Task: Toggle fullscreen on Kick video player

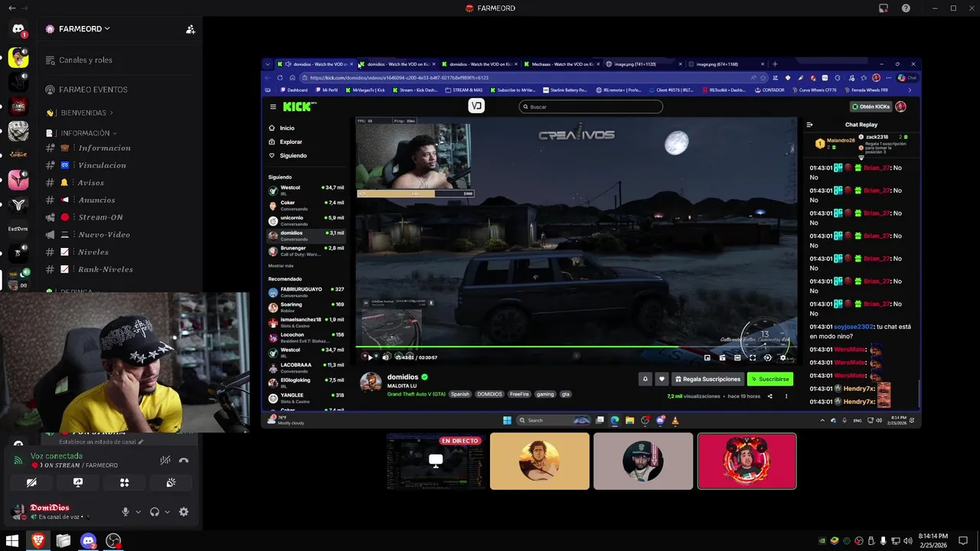Action: (x=753, y=357)
